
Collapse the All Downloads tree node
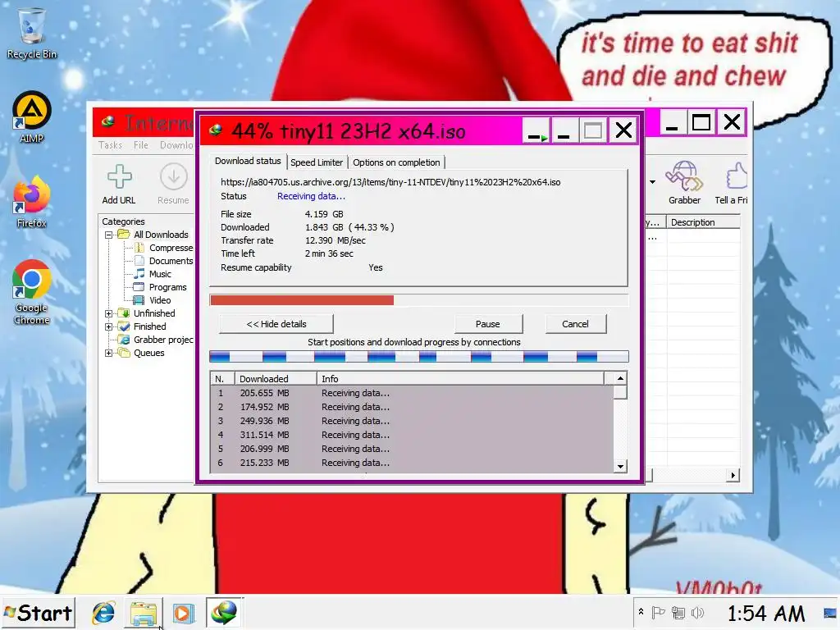[109, 235]
